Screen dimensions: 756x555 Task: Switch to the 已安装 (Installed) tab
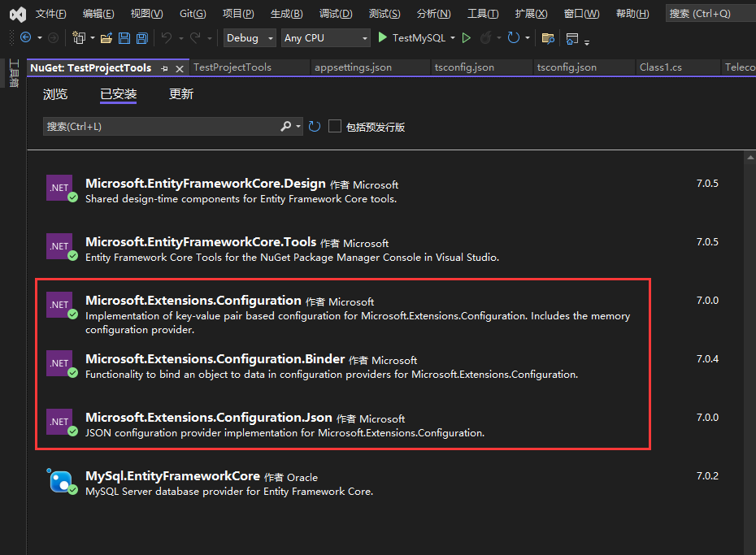118,94
